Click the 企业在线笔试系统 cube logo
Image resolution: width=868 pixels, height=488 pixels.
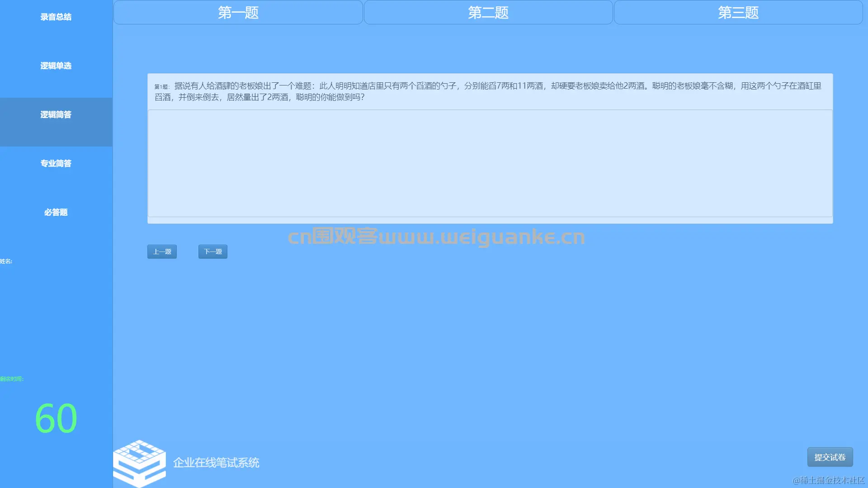pyautogui.click(x=139, y=464)
